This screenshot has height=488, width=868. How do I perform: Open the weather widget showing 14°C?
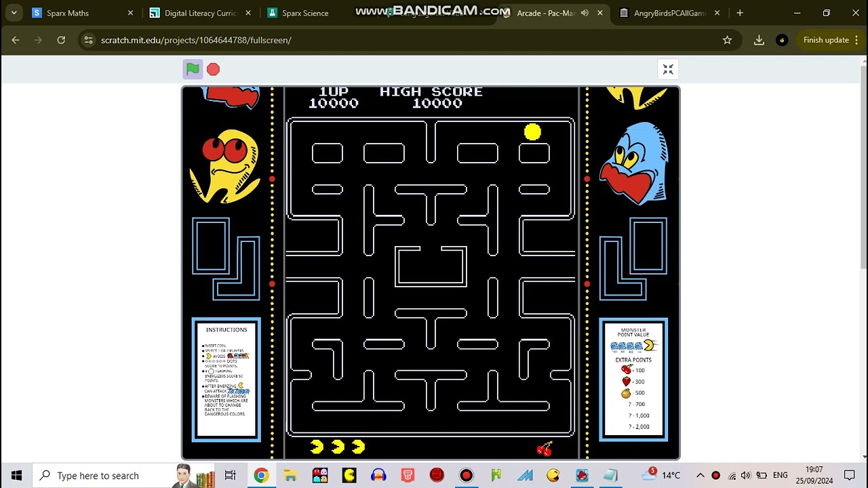pyautogui.click(x=660, y=475)
